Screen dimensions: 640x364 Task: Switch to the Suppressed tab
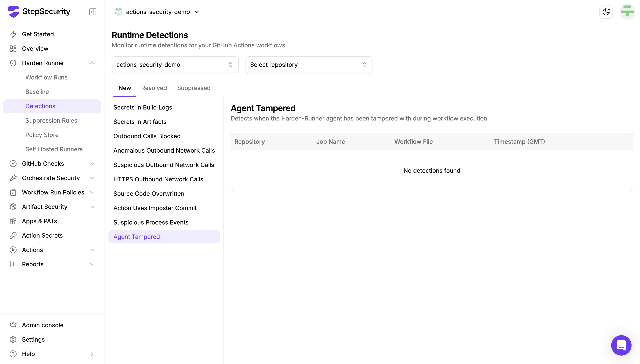coord(194,88)
